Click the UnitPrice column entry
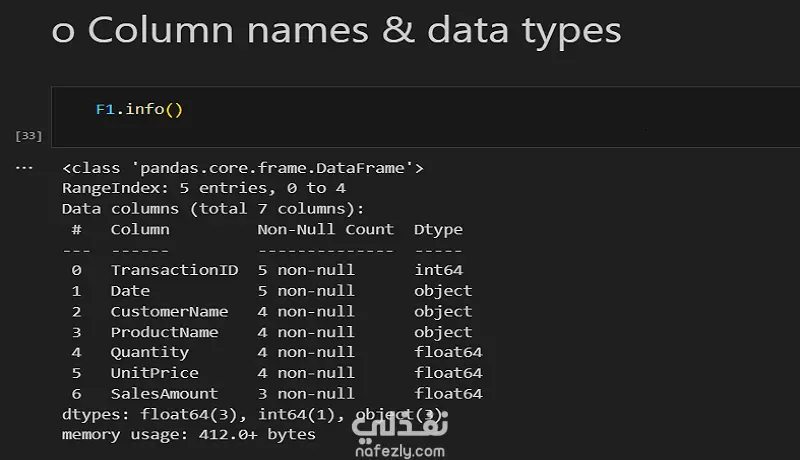This screenshot has height=460, width=800. 154,373
